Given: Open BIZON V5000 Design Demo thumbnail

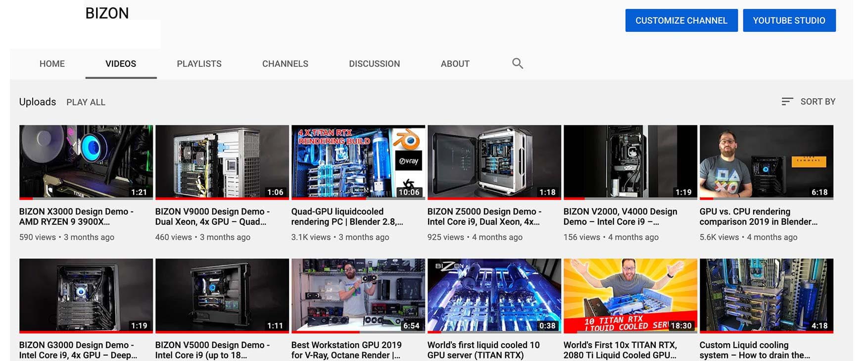Looking at the screenshot, I should 222,296.
